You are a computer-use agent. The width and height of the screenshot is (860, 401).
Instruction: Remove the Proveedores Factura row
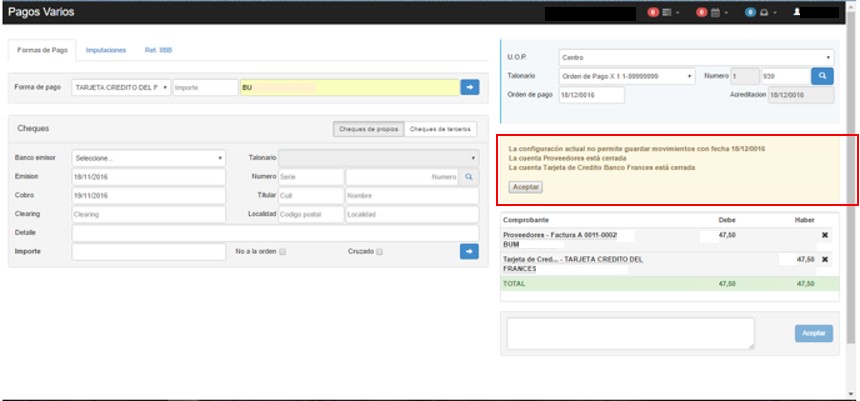[x=824, y=235]
